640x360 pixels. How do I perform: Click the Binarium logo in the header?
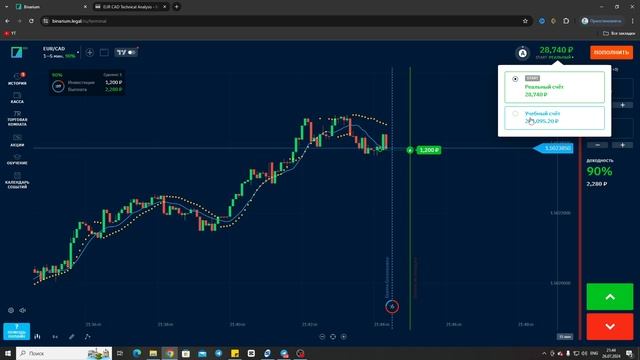(17, 52)
